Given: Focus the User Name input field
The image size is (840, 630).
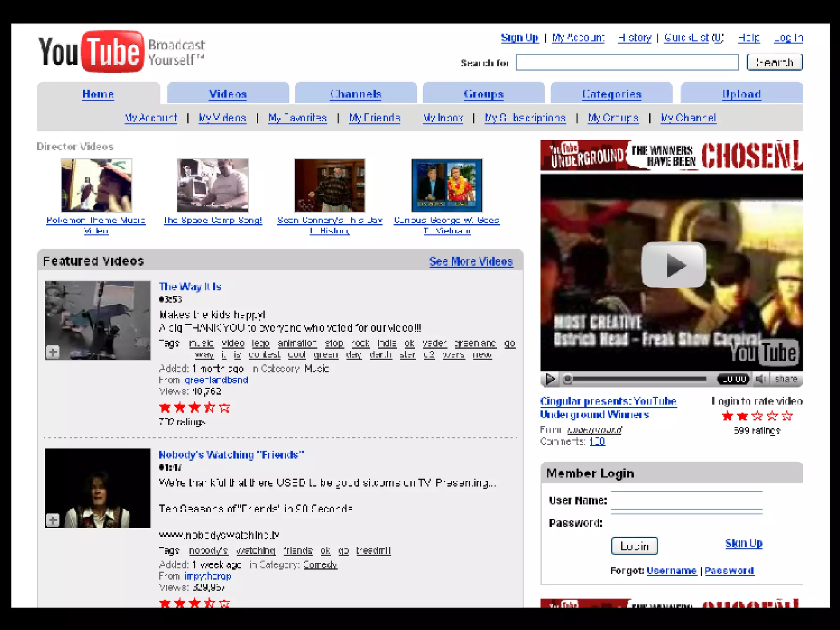Looking at the screenshot, I should click(x=686, y=500).
